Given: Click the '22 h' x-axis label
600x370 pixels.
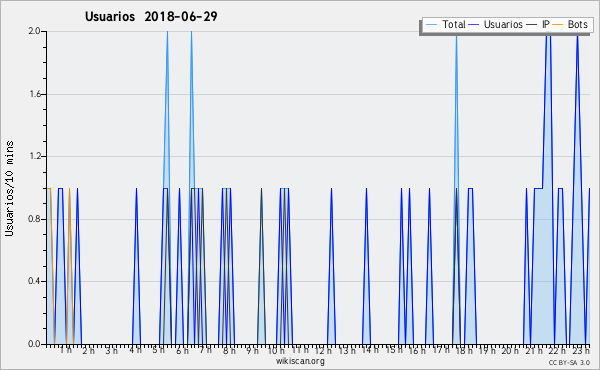Looking at the screenshot, I should (557, 351).
